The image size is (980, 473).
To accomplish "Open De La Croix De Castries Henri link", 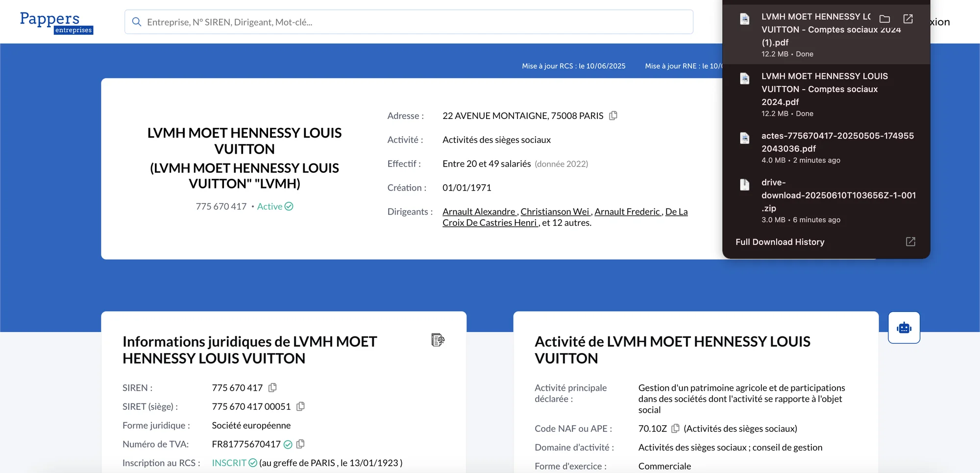I will coord(565,217).
